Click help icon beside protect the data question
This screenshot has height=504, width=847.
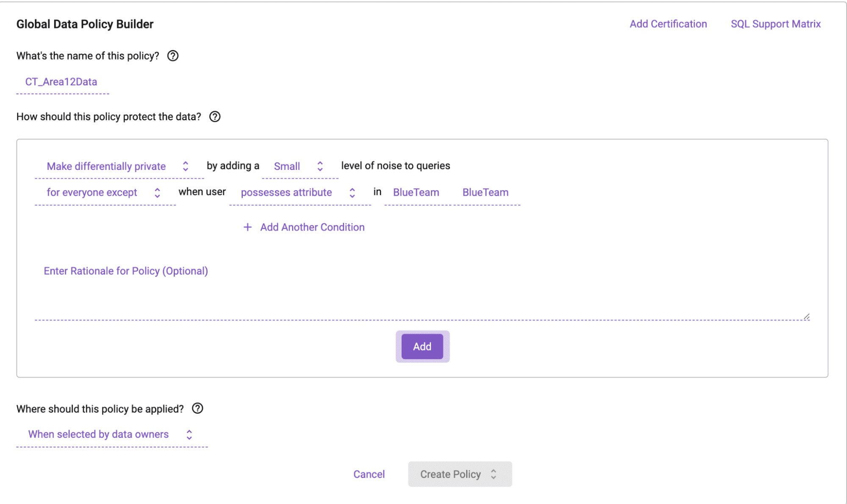point(215,116)
